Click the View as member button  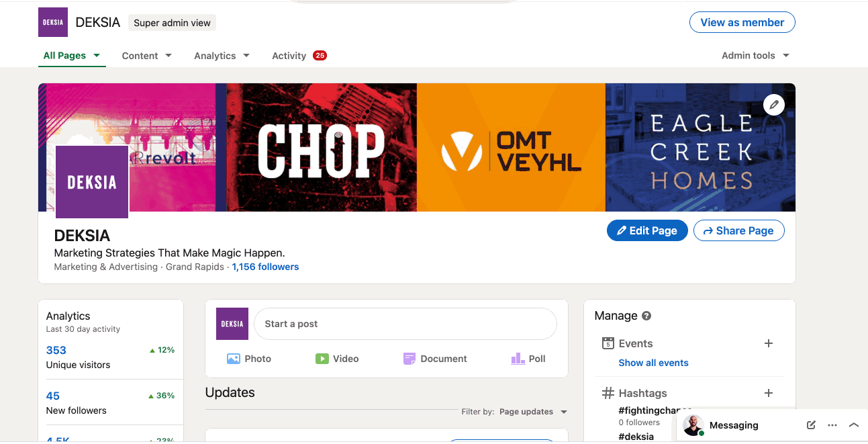click(x=742, y=22)
